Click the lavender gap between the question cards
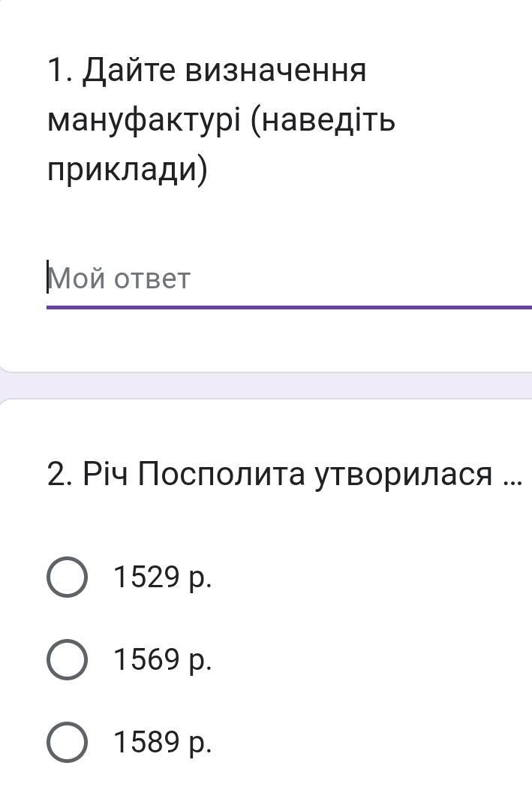The height and width of the screenshot is (811, 532). pyautogui.click(x=266, y=386)
